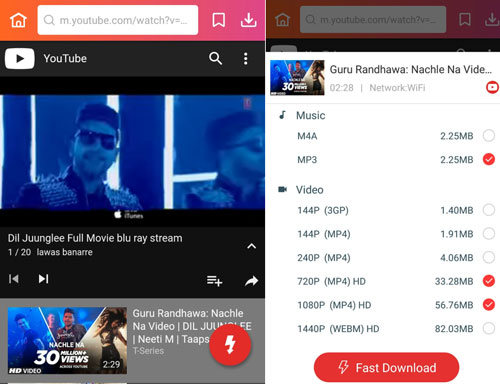The width and height of the screenshot is (500, 384).
Task: Open downloads icon in left browser bar
Action: (249, 20)
